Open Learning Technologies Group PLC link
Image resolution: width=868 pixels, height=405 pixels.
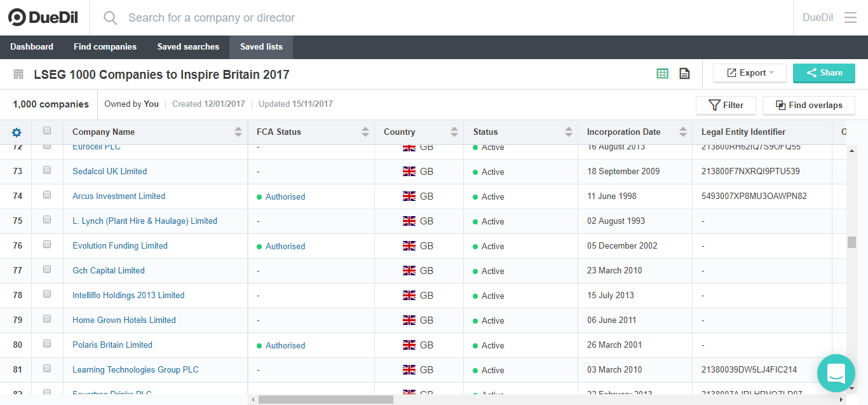pyautogui.click(x=135, y=370)
